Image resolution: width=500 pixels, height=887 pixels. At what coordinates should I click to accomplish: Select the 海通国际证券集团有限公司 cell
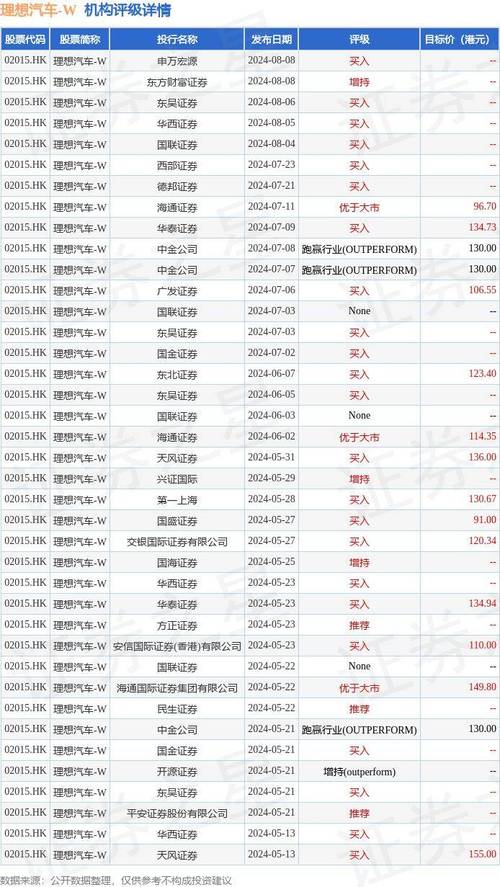pos(177,688)
